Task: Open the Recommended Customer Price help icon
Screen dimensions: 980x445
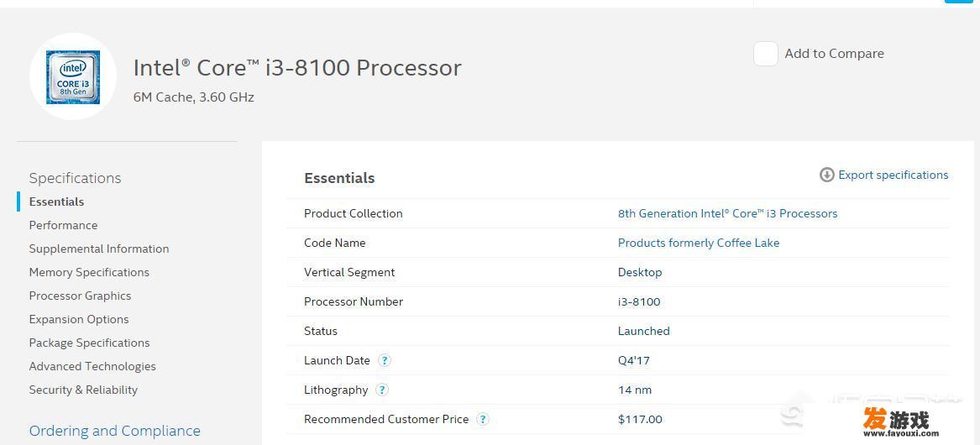Action: tap(483, 419)
